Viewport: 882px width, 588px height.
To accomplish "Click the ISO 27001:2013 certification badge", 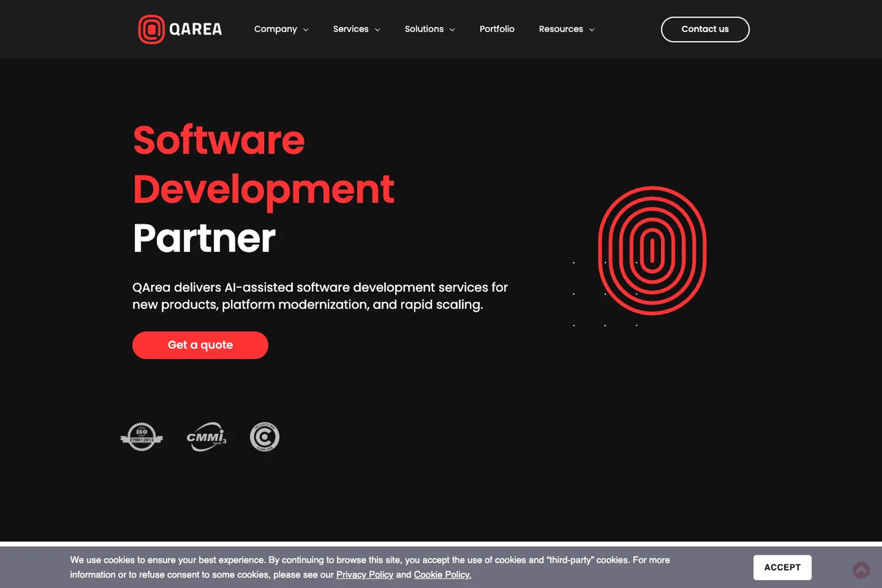I will coord(141,437).
